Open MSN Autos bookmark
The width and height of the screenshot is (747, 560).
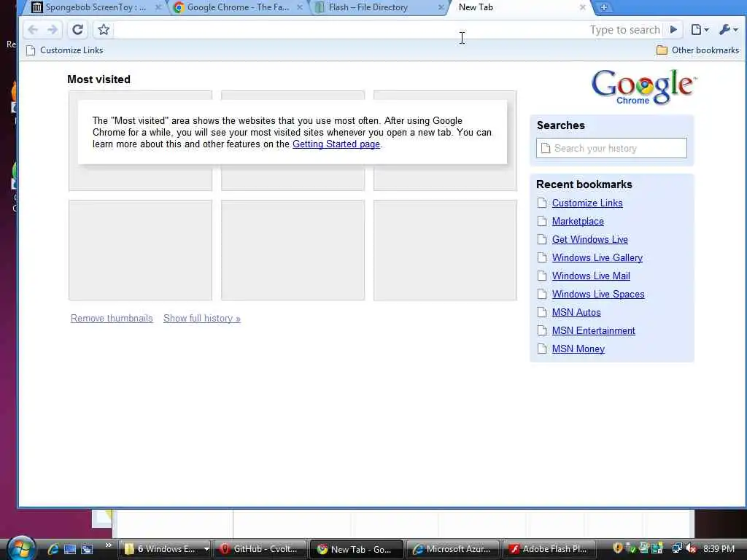click(576, 312)
